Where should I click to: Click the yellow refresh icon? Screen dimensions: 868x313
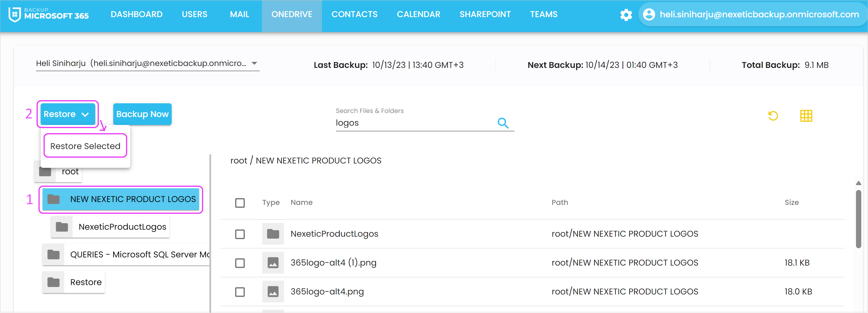[773, 116]
